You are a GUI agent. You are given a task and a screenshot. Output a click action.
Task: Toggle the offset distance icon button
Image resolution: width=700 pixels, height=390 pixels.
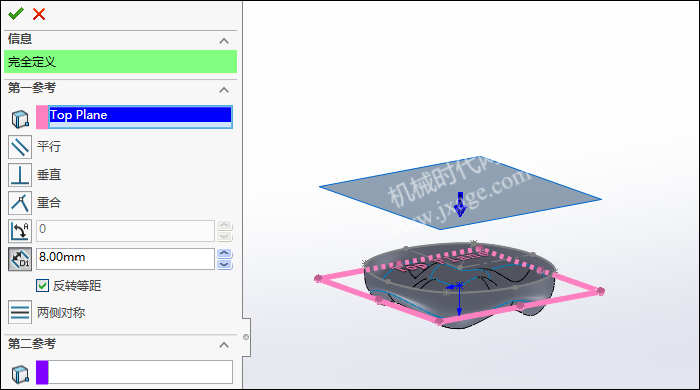tap(20, 259)
